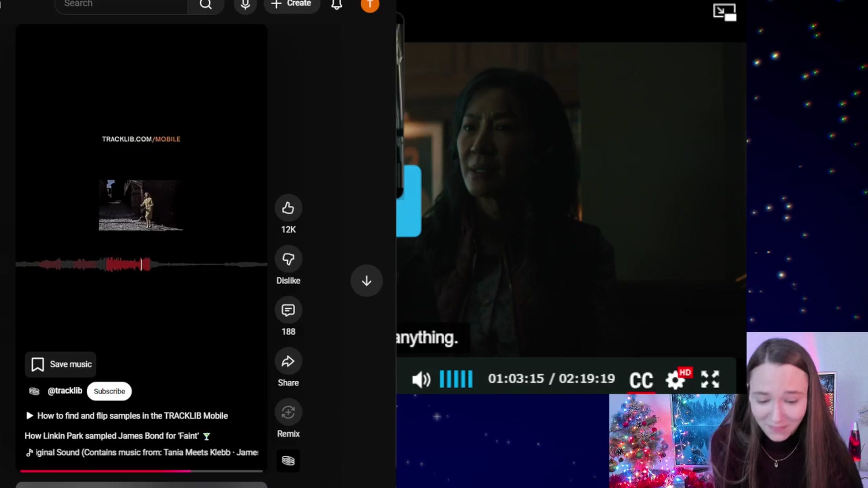This screenshot has height=488, width=868.
Task: Open the Original Sound music attribution link
Action: tap(142, 452)
